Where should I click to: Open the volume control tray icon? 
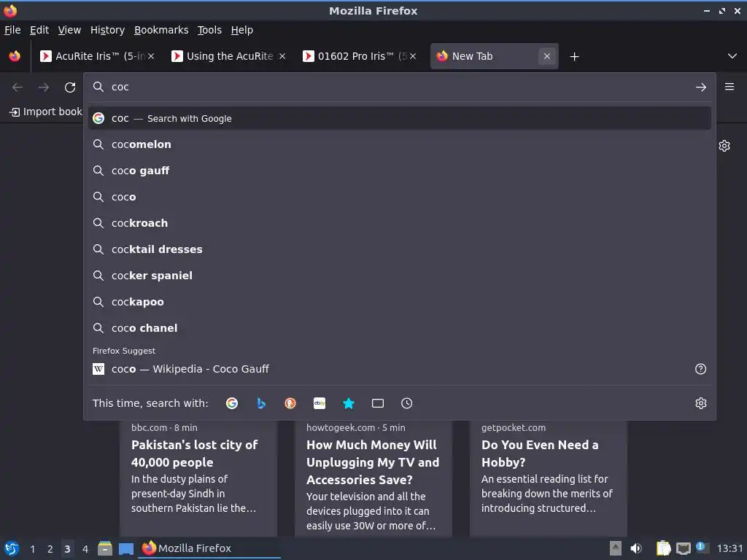[x=636, y=548]
